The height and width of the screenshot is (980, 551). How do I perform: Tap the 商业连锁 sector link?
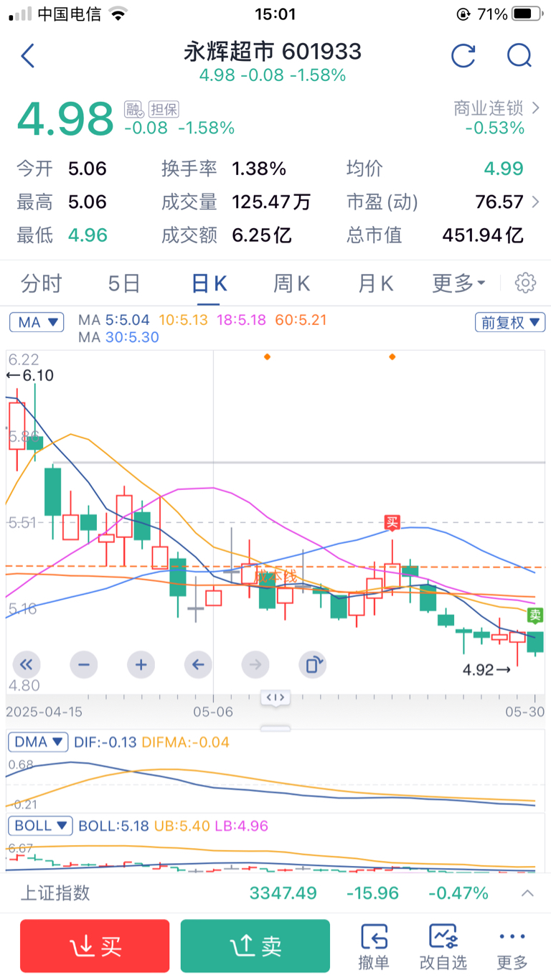[489, 108]
